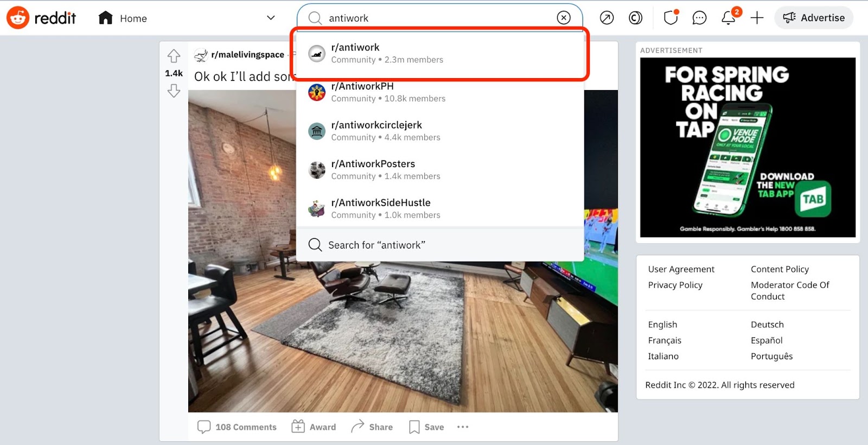Select r/antiwork community suggestion
This screenshot has height=445, width=868.
coord(440,53)
